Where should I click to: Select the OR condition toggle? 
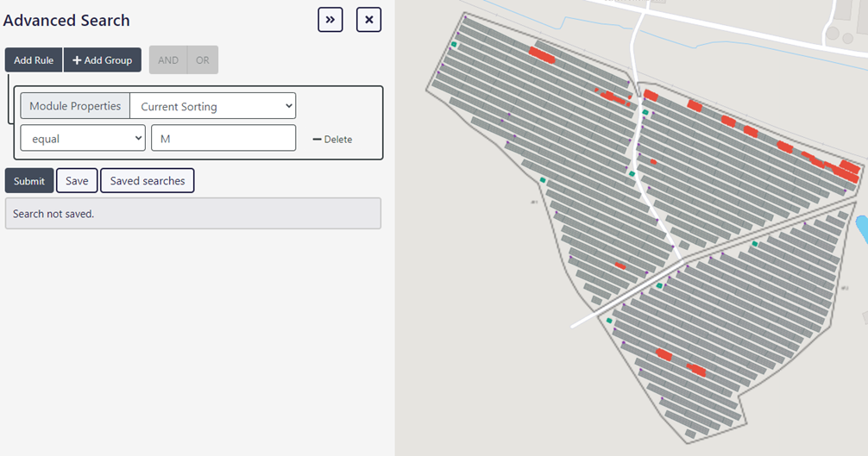[203, 59]
